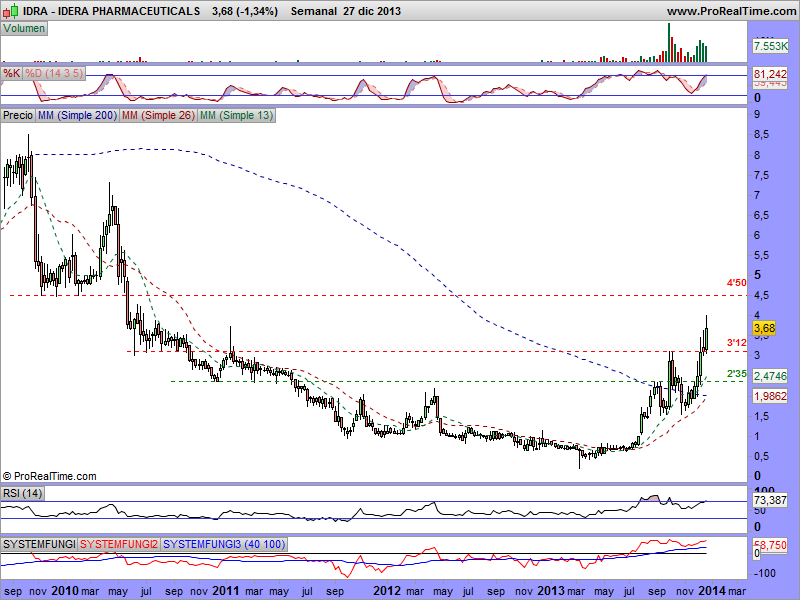Click the 2014 year label on the time axis

711,591
